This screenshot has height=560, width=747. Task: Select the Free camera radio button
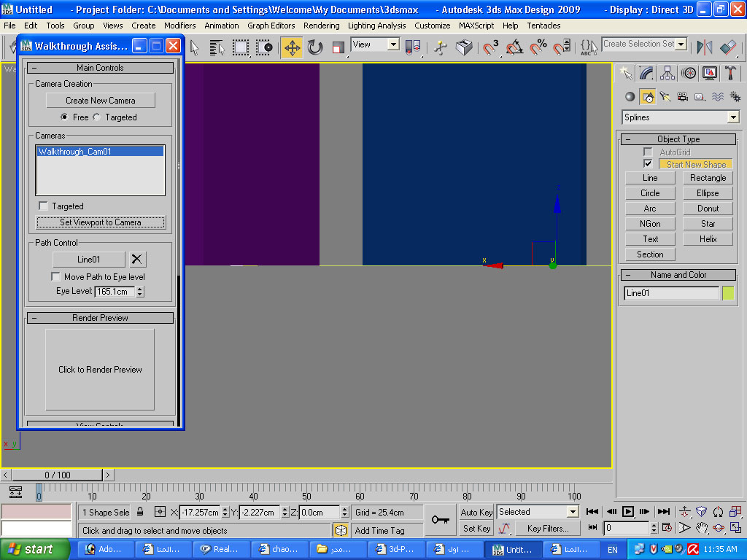click(x=64, y=117)
